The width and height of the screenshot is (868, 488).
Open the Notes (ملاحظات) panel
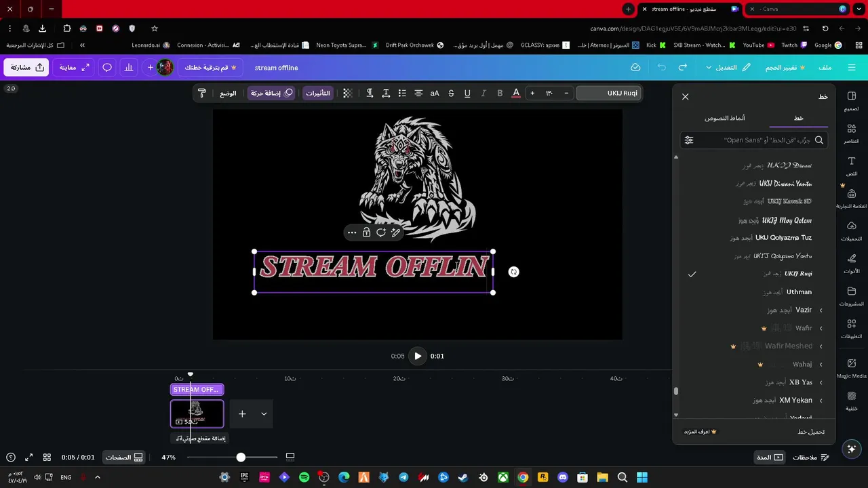point(811,457)
